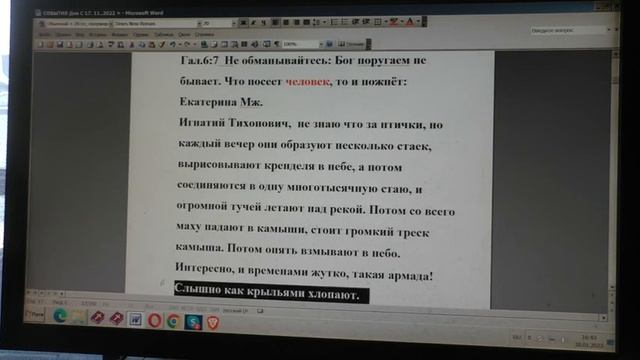Image resolution: width=640 pixels, height=360 pixels.
Task: Apply the highlight color marker
Action: click(x=394, y=22)
